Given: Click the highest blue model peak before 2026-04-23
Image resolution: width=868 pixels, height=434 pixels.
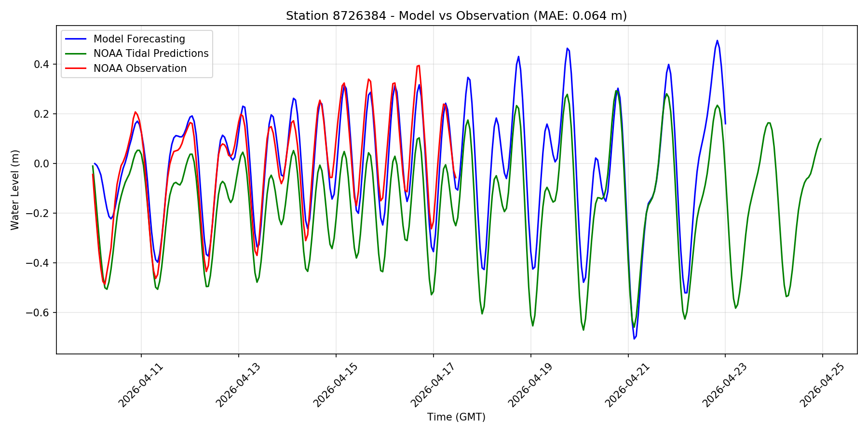Looking at the screenshot, I should (717, 41).
